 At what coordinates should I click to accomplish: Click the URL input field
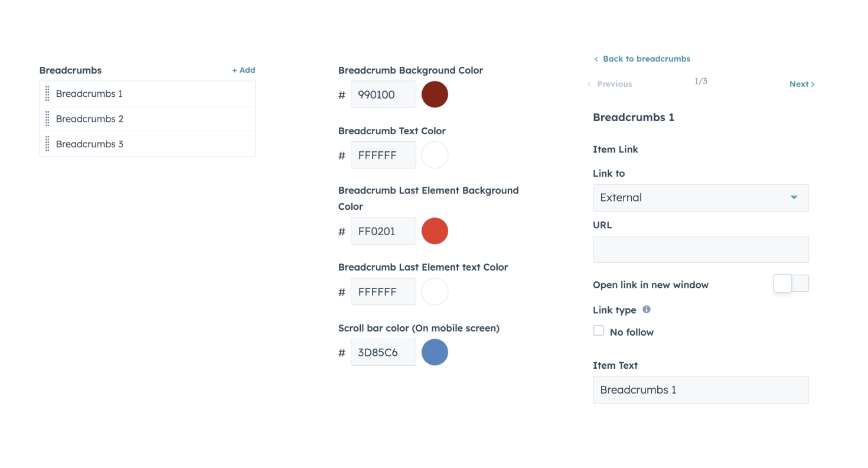pos(700,249)
